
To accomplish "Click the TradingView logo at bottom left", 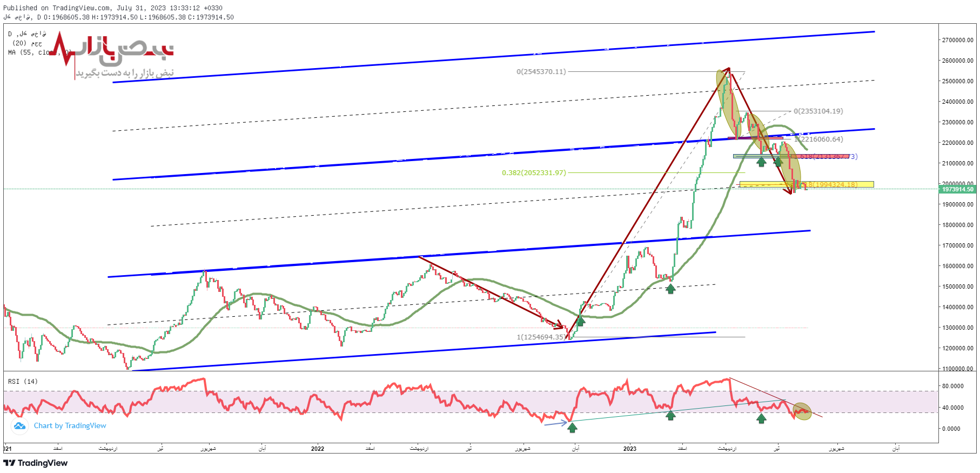I will 36,463.
